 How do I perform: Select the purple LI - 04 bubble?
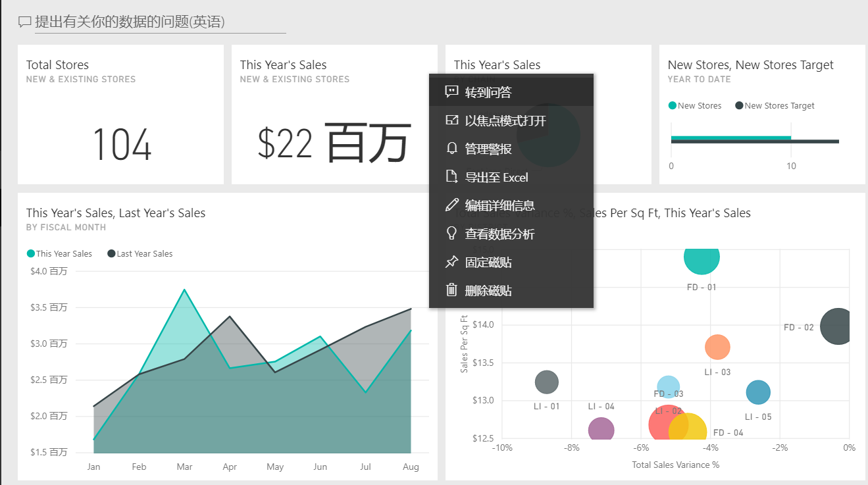pos(601,430)
